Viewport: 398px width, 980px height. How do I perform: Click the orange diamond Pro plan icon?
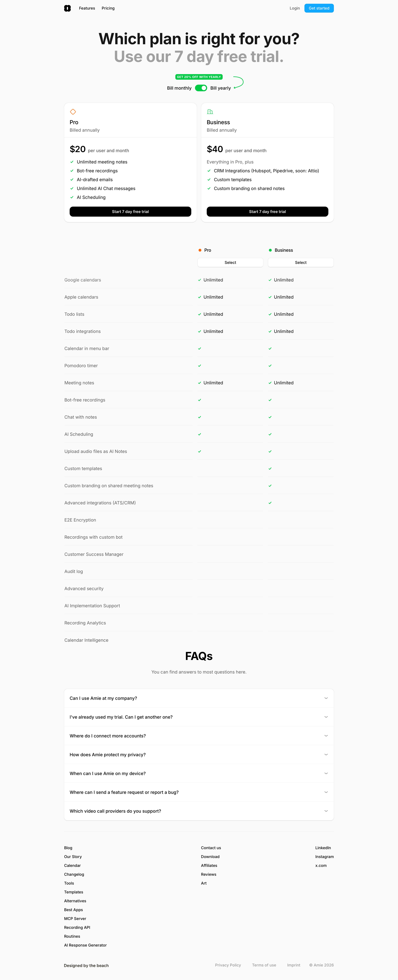(x=73, y=112)
